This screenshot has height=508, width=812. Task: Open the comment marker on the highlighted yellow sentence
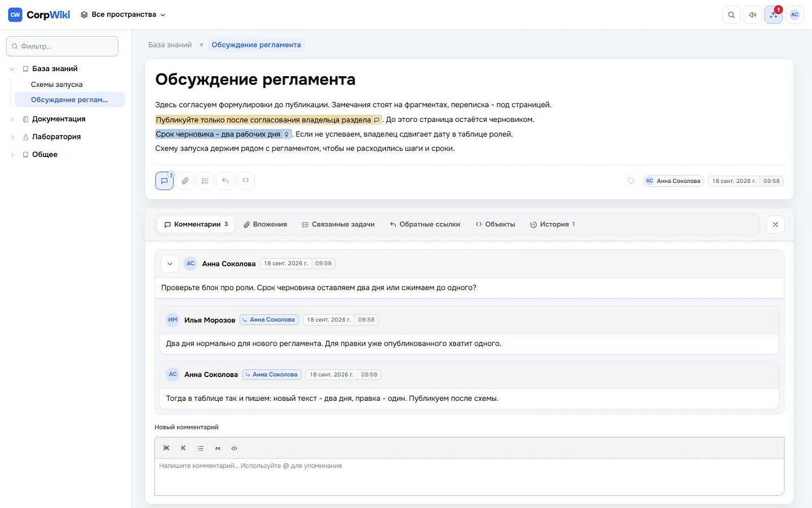coord(377,120)
